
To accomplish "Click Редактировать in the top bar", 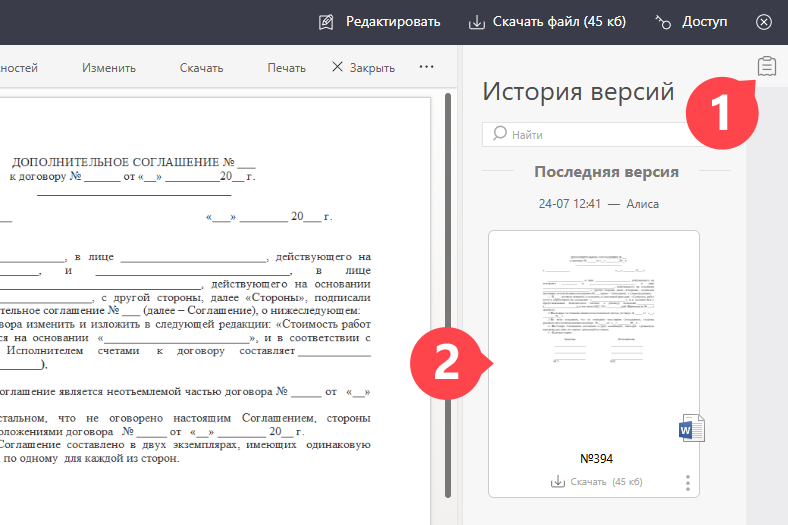I will click(392, 22).
